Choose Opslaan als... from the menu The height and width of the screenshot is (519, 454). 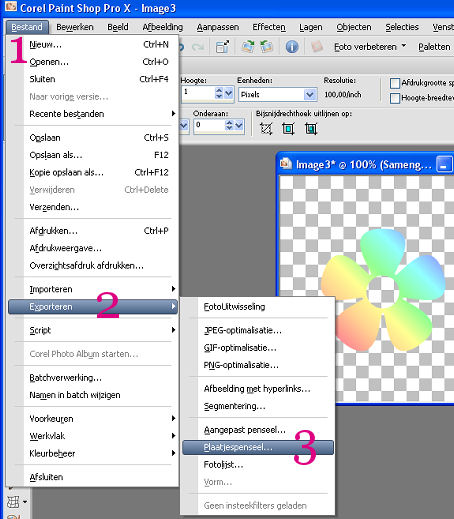click(93, 155)
